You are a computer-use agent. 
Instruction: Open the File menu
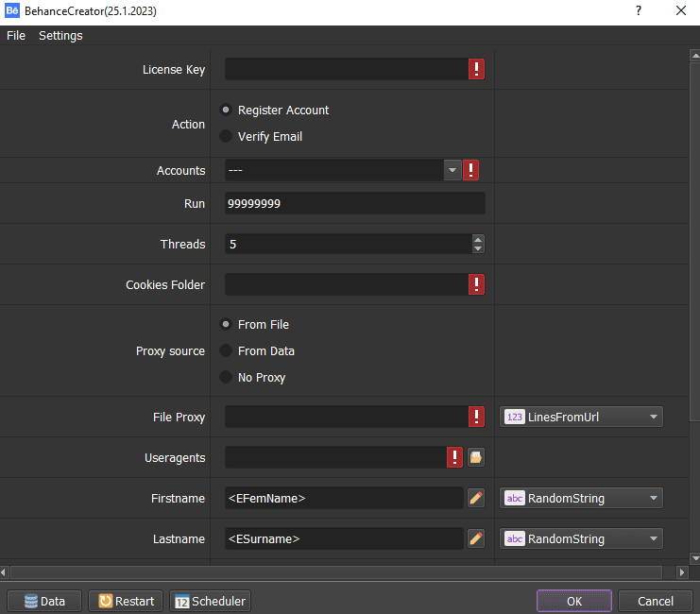coord(16,36)
